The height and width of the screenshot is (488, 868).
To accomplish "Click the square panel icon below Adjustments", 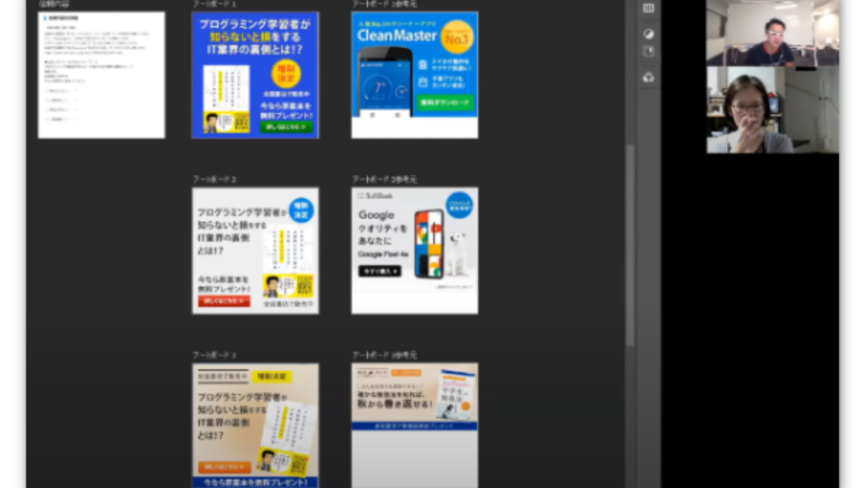I will [648, 52].
